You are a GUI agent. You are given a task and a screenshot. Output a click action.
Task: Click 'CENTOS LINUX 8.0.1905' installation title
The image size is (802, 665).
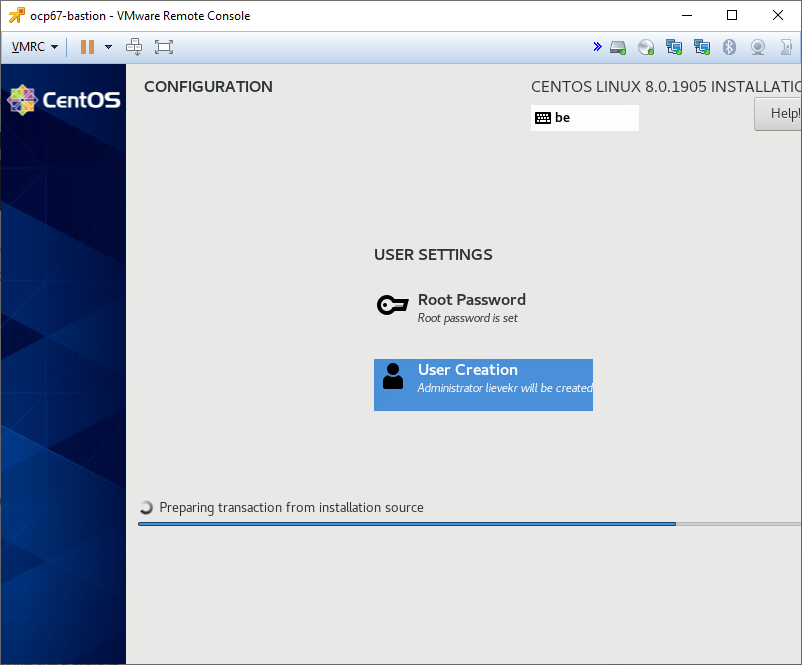pyautogui.click(x=666, y=87)
